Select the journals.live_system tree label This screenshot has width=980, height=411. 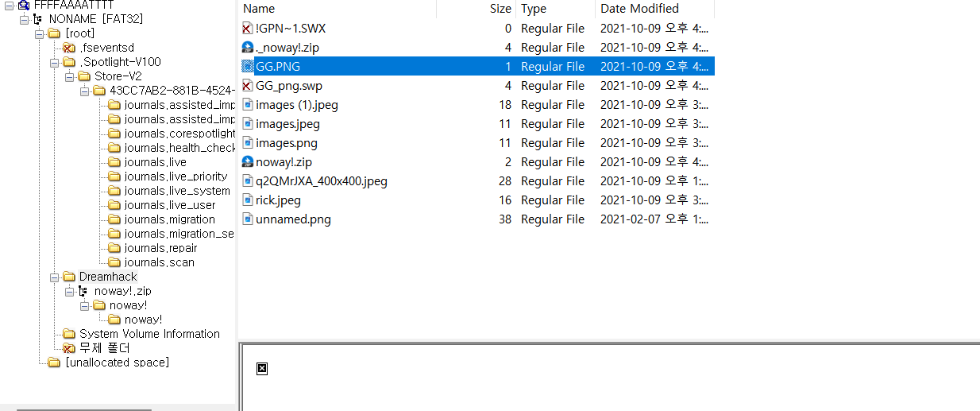tap(177, 191)
